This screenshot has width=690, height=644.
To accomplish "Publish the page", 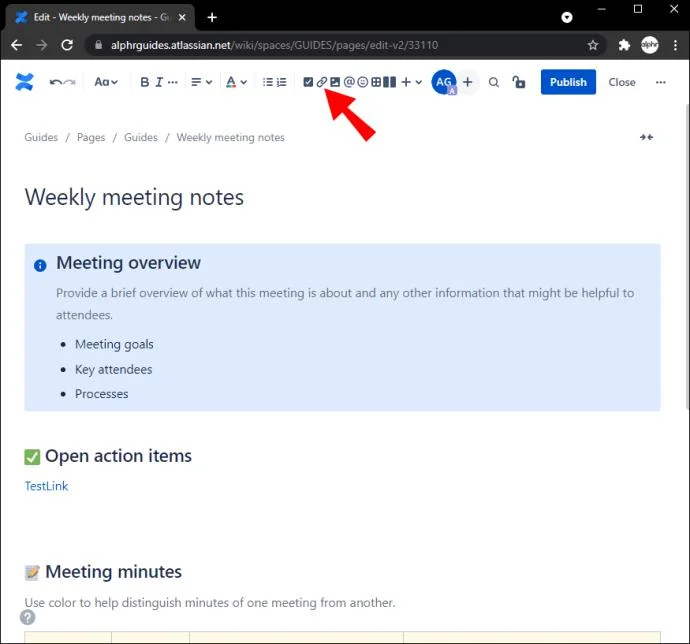I will tap(568, 82).
